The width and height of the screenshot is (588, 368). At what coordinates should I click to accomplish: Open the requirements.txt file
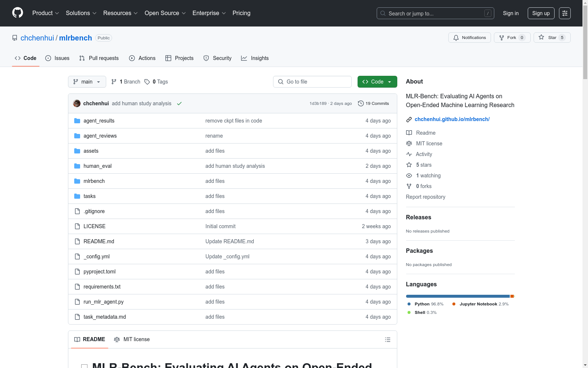pos(102,287)
